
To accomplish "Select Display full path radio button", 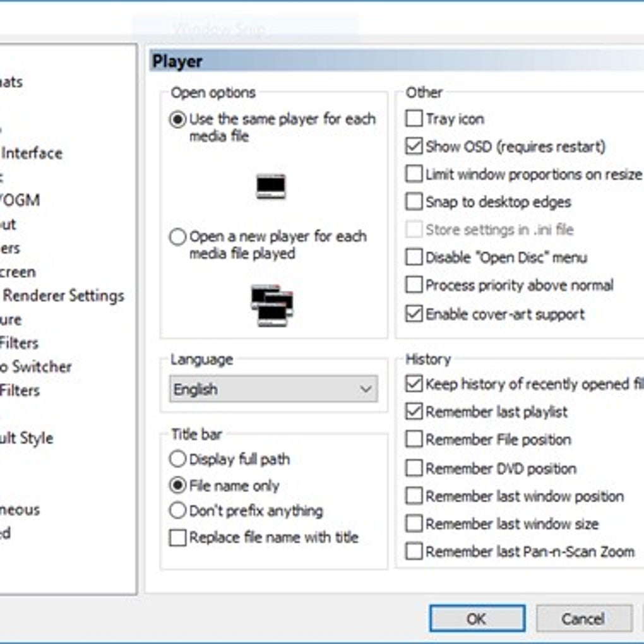I will [179, 459].
